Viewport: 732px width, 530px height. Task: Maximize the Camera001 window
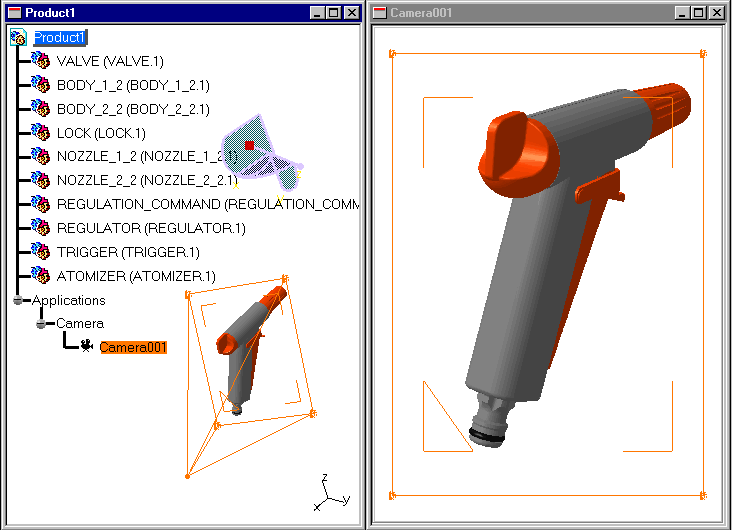point(698,12)
